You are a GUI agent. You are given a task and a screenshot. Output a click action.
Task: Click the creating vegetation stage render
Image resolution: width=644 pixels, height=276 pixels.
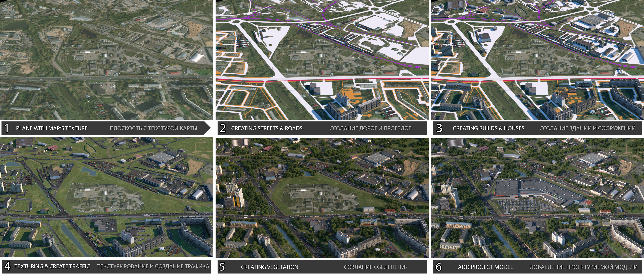322,197
